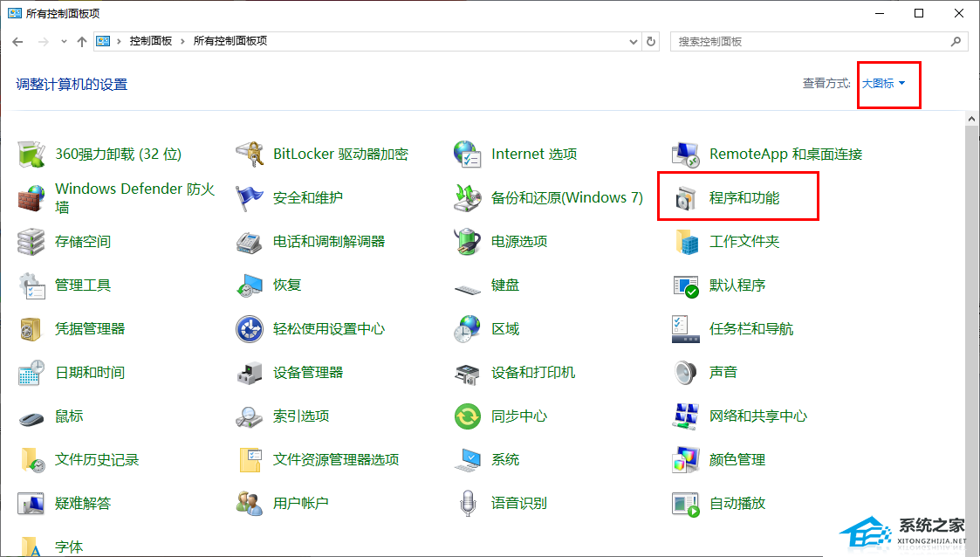Open the 凭据管理器 safe icon
Viewport: 980px width, 557px height.
31,329
